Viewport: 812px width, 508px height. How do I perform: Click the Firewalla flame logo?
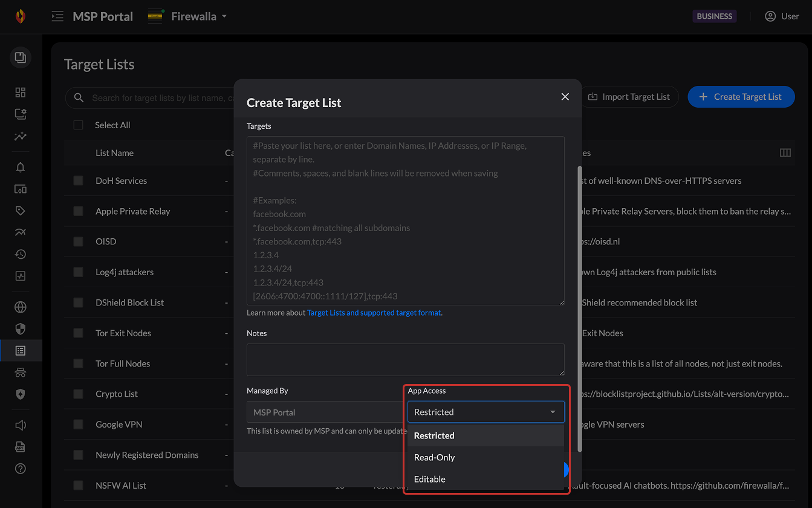[21, 16]
